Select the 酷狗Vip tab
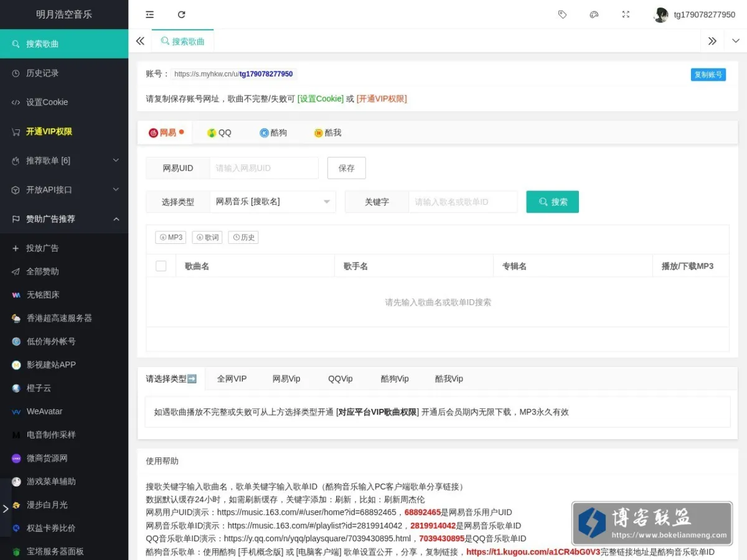 (x=395, y=378)
